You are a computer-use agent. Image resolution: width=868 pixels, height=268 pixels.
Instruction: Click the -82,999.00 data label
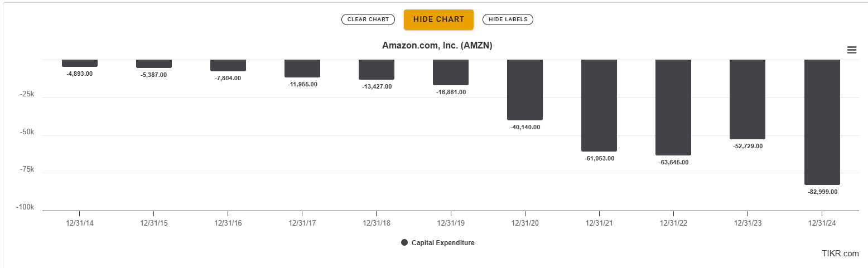[x=822, y=192]
